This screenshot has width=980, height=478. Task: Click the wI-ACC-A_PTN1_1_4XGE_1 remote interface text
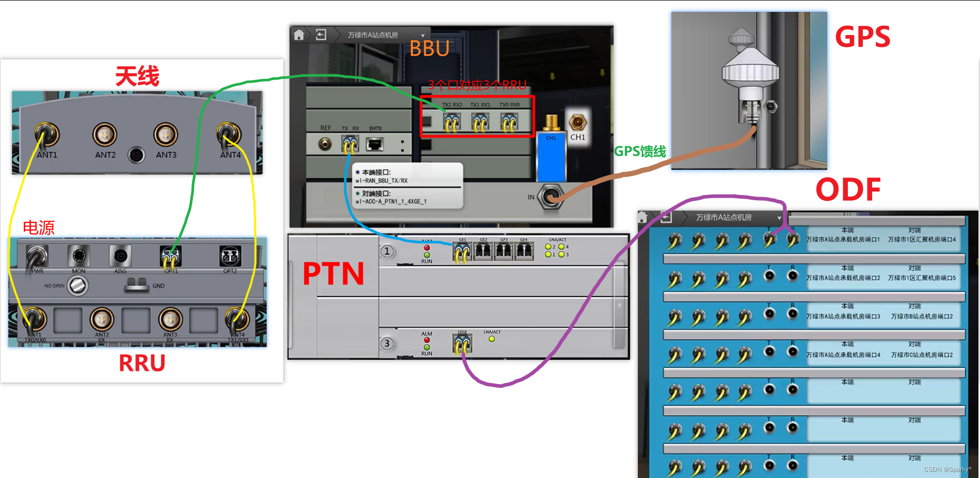[391, 201]
